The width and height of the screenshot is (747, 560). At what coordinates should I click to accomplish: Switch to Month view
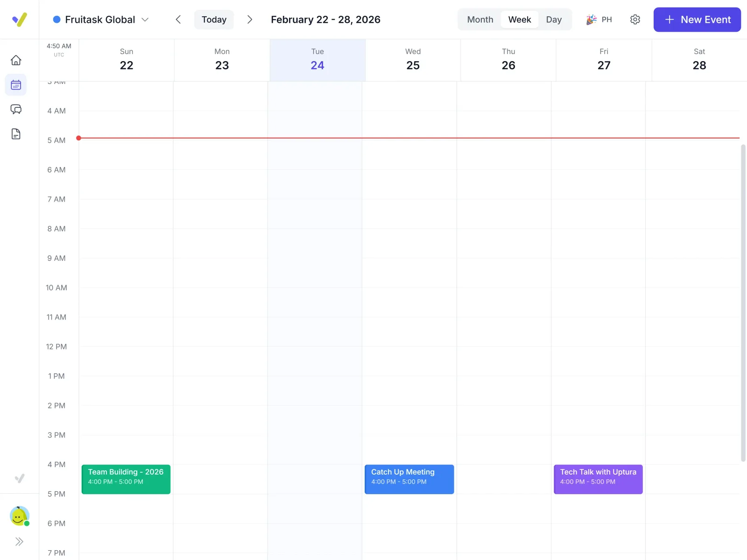(480, 20)
